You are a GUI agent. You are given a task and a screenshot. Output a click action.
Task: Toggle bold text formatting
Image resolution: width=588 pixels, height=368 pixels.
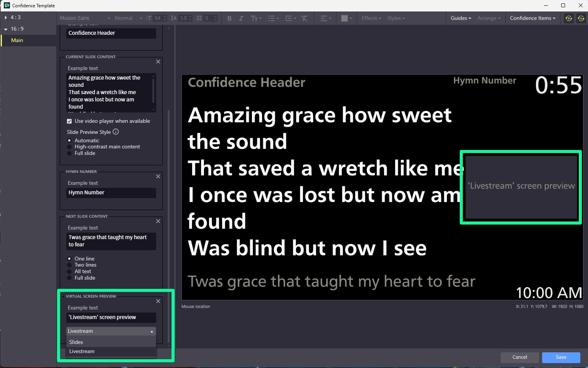[x=229, y=18]
